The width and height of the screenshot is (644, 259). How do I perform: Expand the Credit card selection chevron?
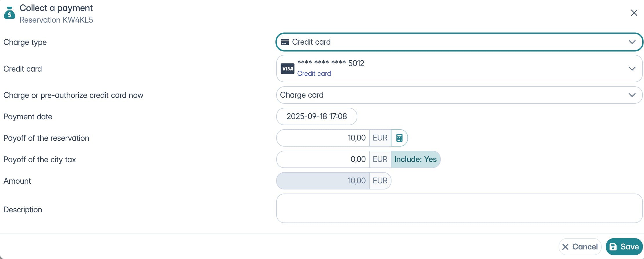[x=632, y=69]
